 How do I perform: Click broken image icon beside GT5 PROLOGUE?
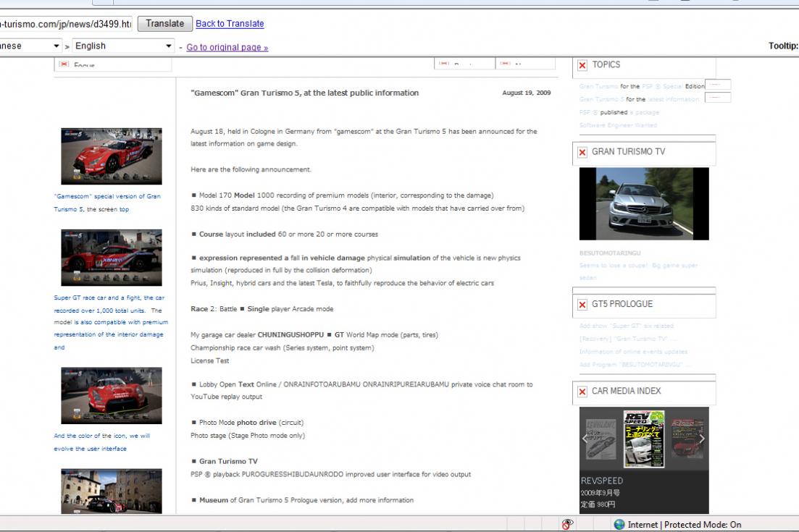coord(582,305)
